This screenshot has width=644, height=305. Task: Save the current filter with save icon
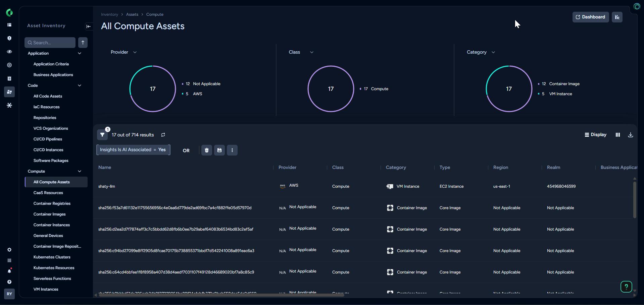pos(219,150)
